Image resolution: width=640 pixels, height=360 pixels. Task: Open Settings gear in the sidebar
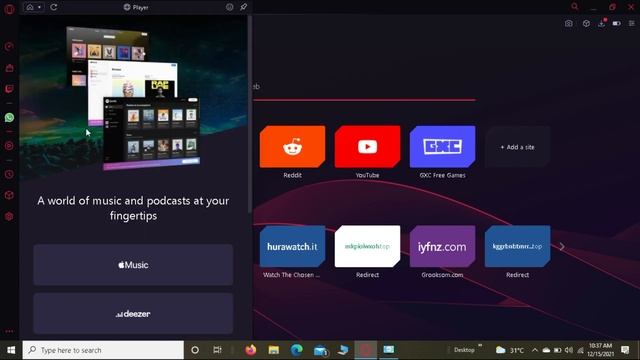point(9,216)
